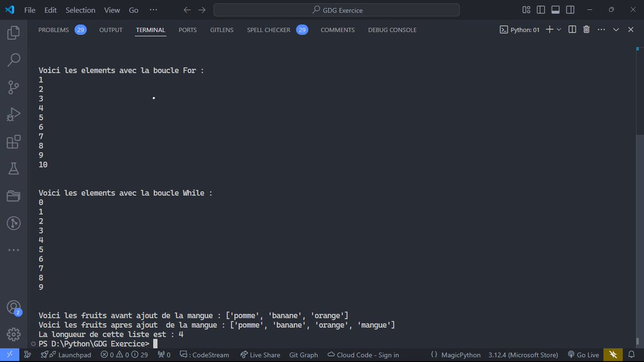Switch to the SPELL CHECKER tab
Screen dimensions: 644x362
[x=277, y=30]
